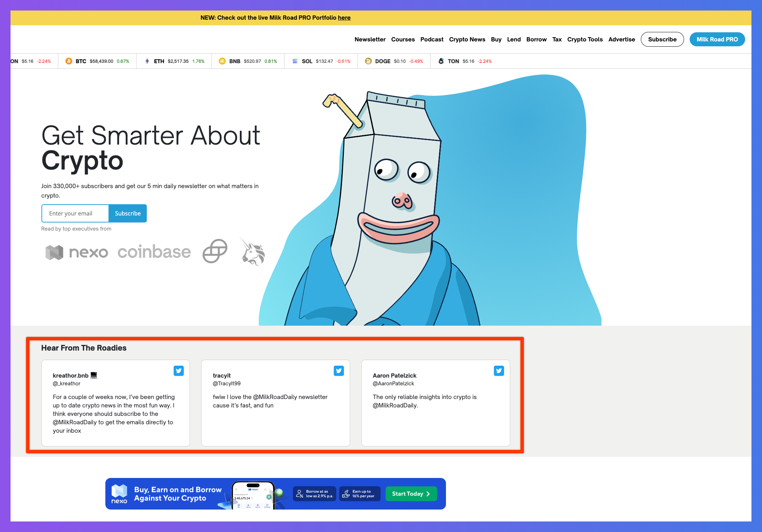Click Twitter icon on tracyit testimonial
Screen dimensions: 762x532
(339, 371)
